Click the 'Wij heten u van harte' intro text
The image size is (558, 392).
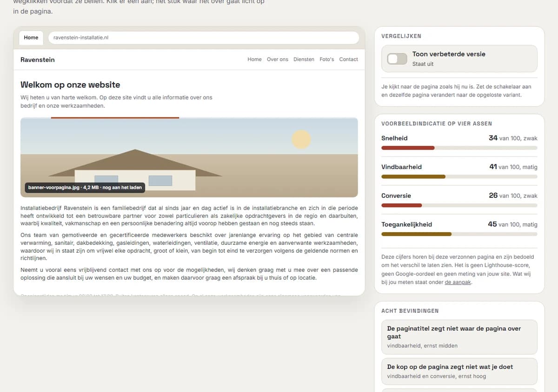click(116, 102)
